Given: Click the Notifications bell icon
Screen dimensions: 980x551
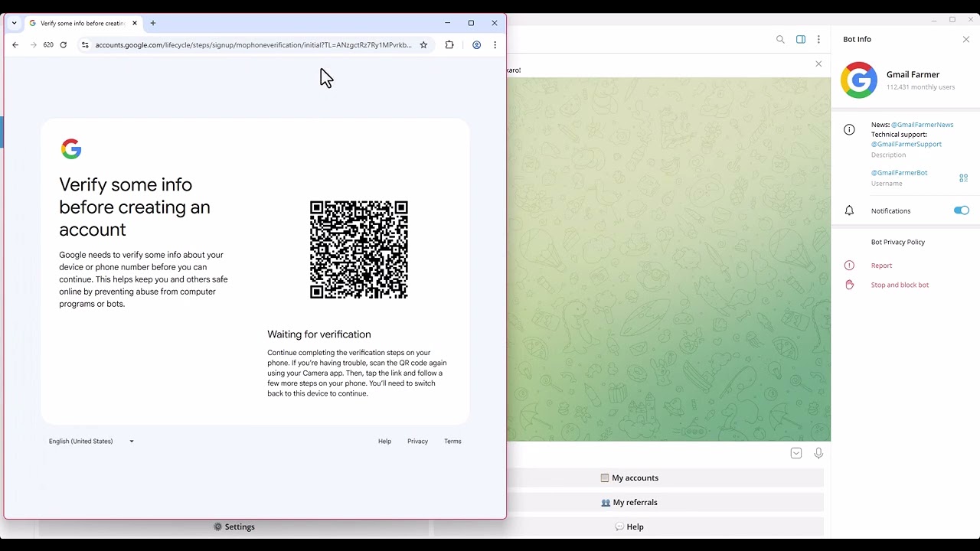Looking at the screenshot, I should 849,210.
